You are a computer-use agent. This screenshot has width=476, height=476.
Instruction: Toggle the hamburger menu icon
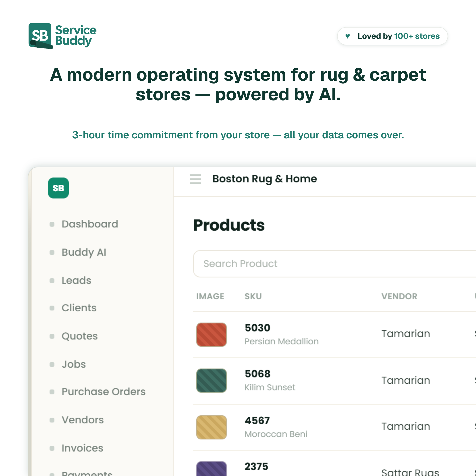(195, 179)
